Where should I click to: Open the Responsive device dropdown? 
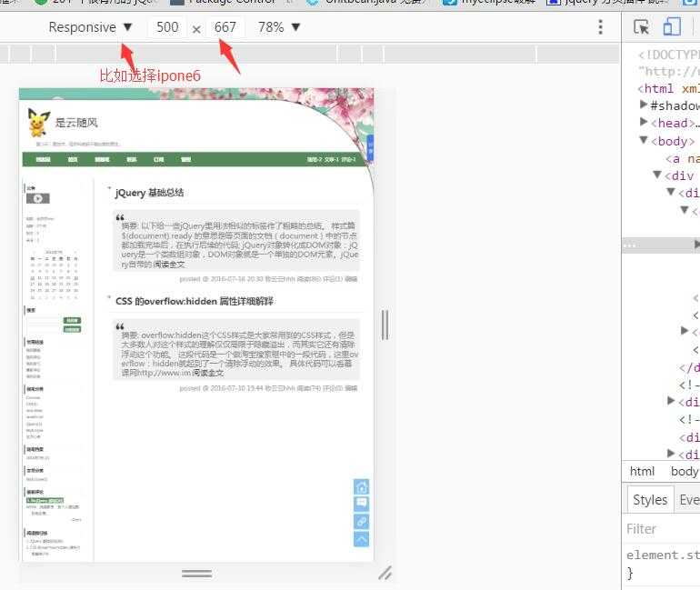(x=91, y=27)
